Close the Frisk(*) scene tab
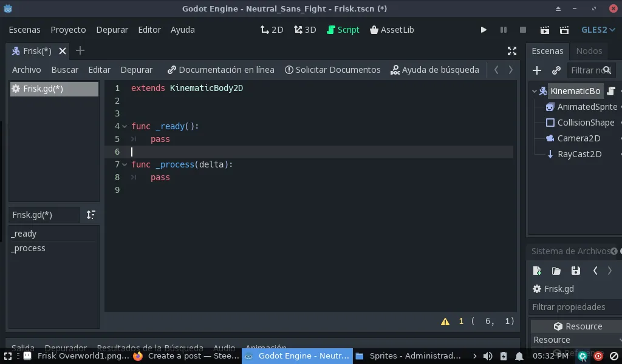Screen dimensions: 622x364 coord(63,51)
